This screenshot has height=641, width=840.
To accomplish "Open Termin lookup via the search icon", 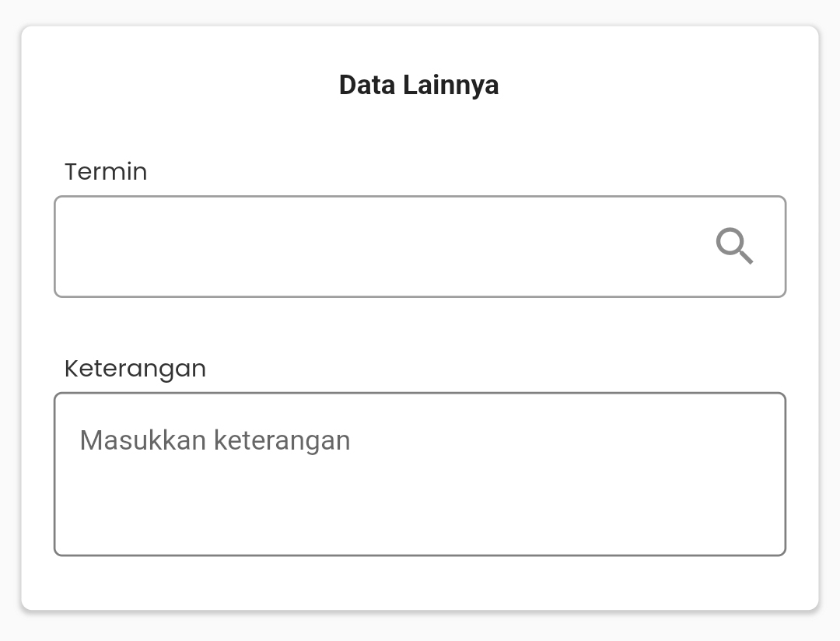I will coord(734,246).
